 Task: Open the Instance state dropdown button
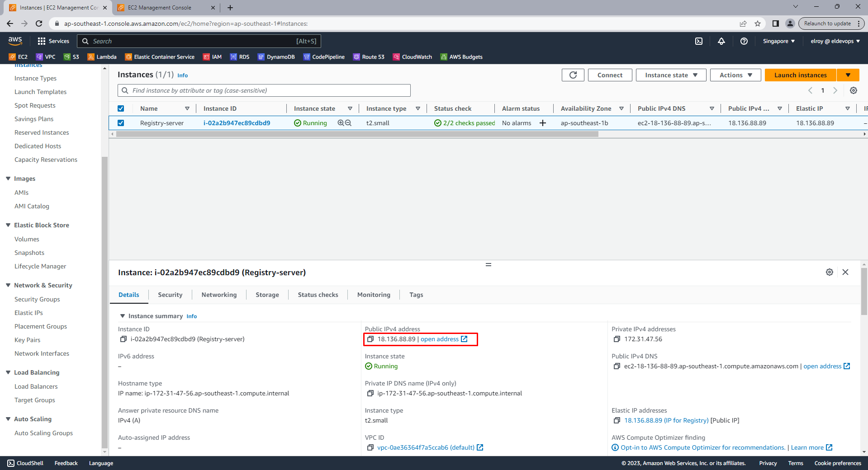[x=671, y=75]
